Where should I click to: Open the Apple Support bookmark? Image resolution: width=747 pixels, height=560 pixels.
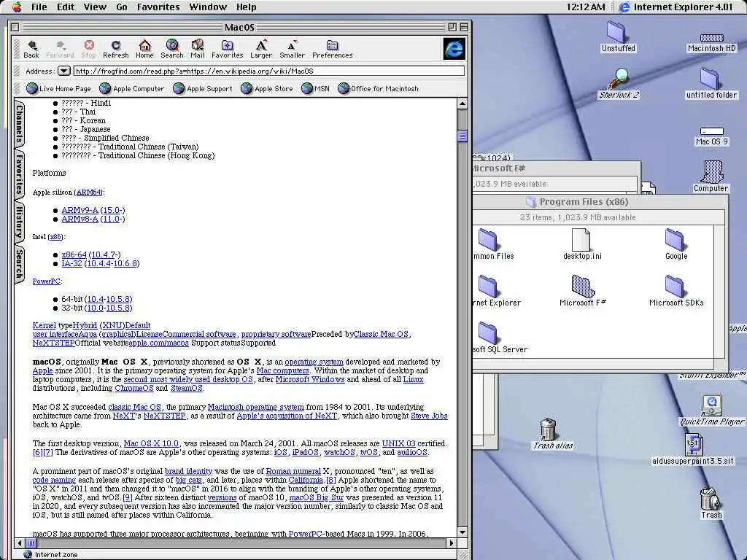(x=203, y=88)
